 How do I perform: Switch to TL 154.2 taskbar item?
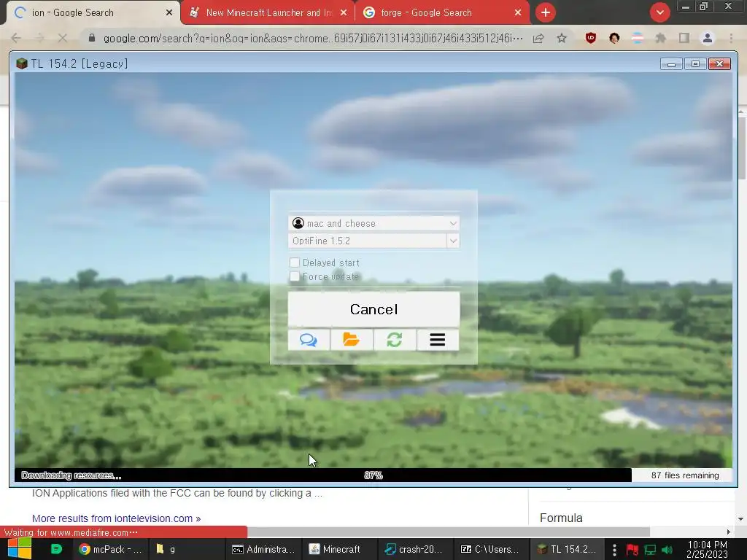click(x=568, y=549)
